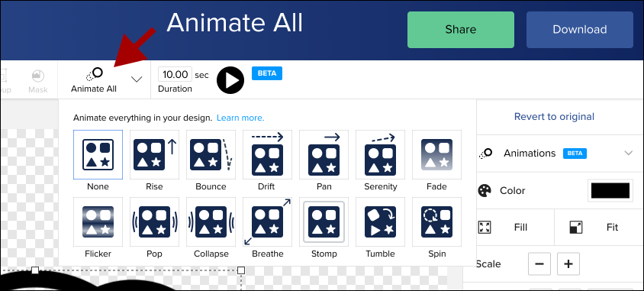
Task: Open the black Color swatch
Action: [610, 191]
